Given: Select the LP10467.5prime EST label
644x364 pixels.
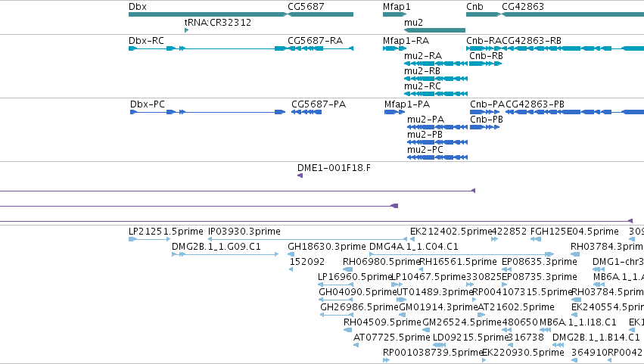Looking at the screenshot, I should (429, 277).
